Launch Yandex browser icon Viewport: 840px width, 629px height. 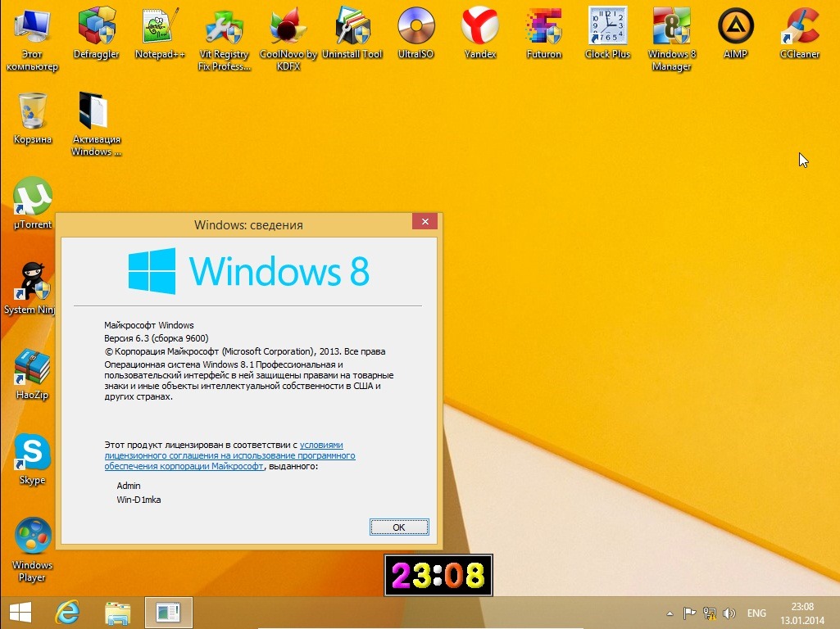point(480,32)
